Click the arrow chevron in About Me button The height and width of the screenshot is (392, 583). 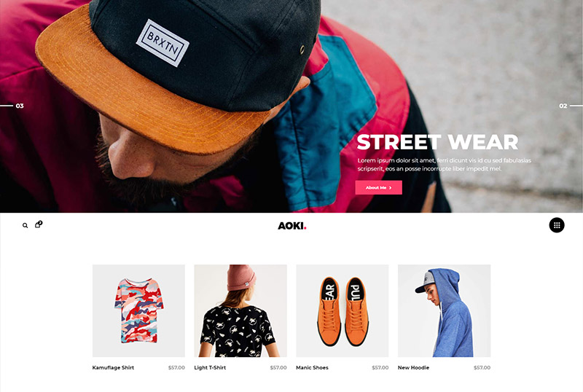(x=390, y=188)
